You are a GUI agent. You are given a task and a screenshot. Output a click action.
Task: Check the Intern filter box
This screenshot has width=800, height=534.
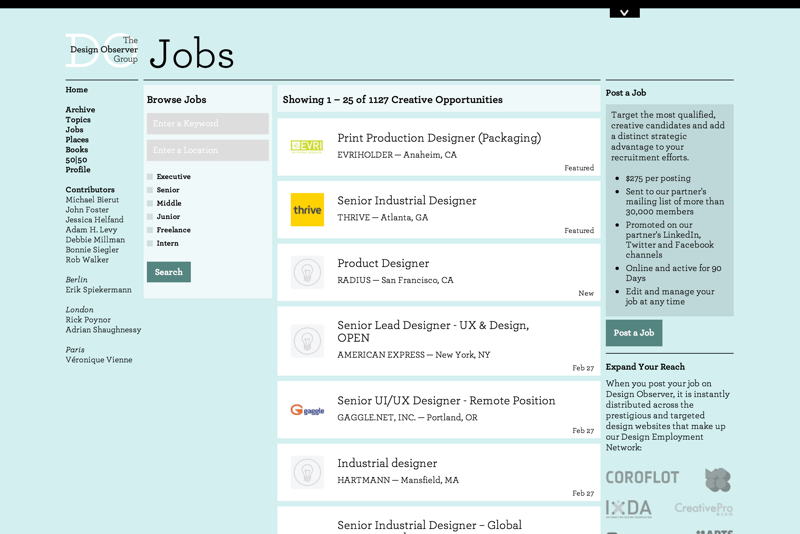pyautogui.click(x=150, y=243)
